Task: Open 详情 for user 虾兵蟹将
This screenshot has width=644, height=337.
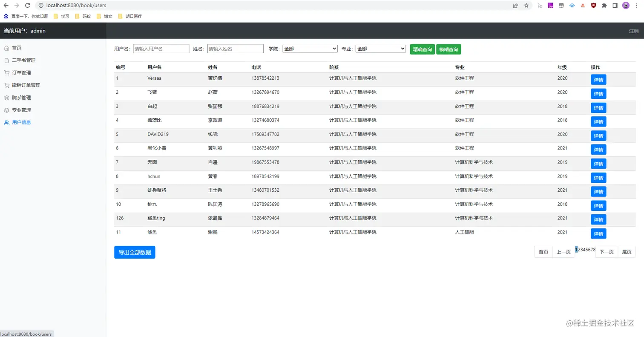Action: click(598, 191)
